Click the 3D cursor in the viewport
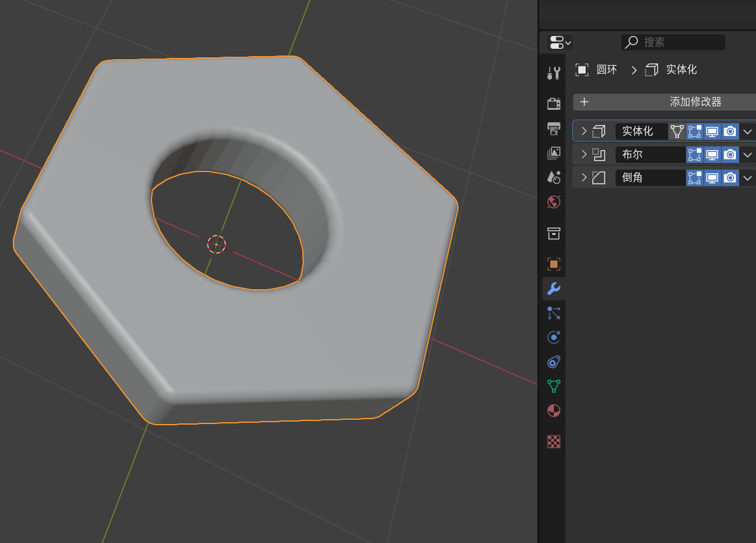The height and width of the screenshot is (543, 756). coord(216,245)
